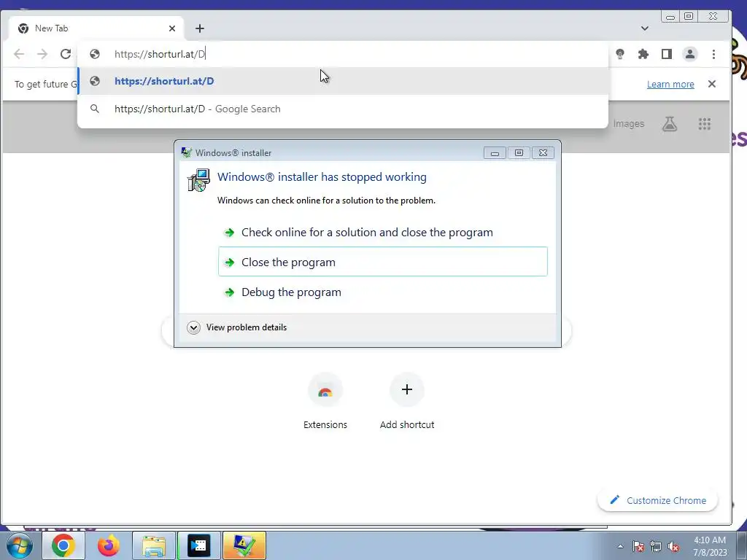Open the Windows Start button
The width and height of the screenshot is (747, 560).
coord(20,545)
